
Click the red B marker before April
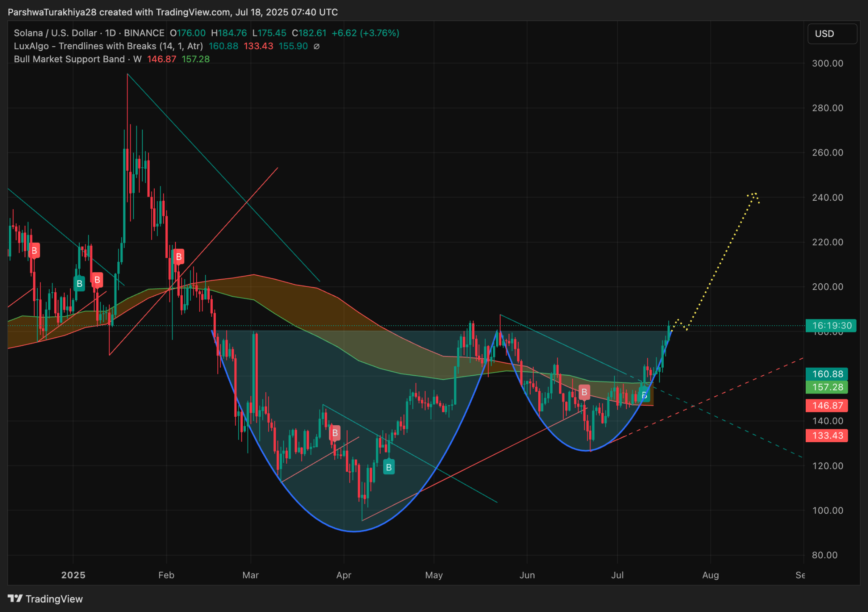pyautogui.click(x=335, y=433)
